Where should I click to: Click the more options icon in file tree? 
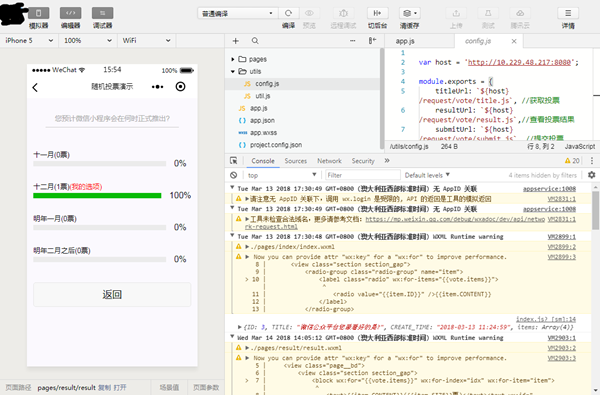(x=352, y=41)
